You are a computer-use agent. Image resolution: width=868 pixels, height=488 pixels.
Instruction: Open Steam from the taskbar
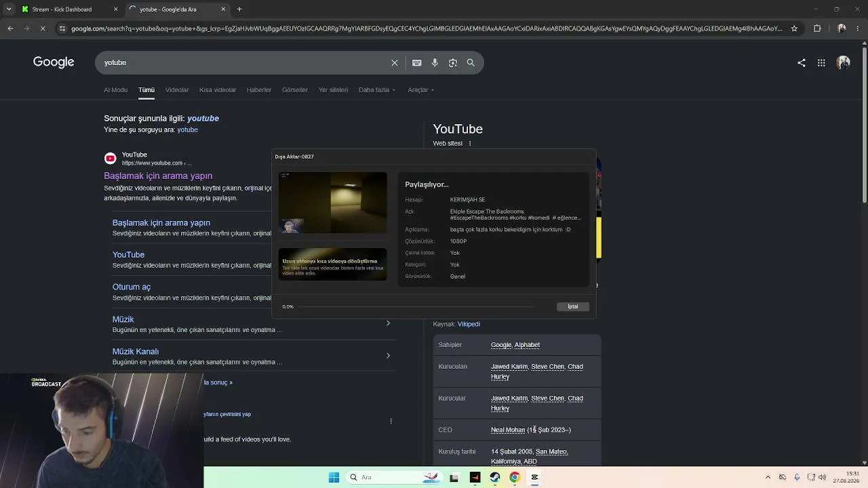495,477
